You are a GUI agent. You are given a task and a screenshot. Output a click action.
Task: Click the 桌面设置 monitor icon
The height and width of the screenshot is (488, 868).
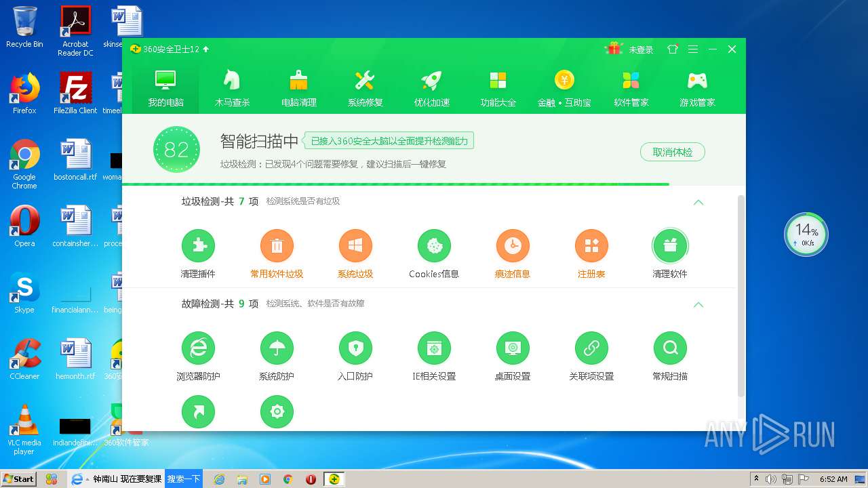513,348
